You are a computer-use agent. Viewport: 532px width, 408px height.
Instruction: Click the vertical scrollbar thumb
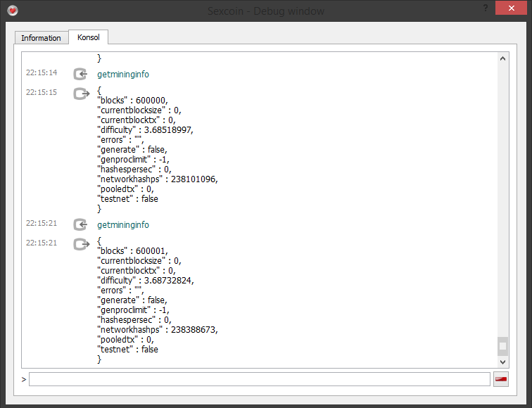pos(503,346)
